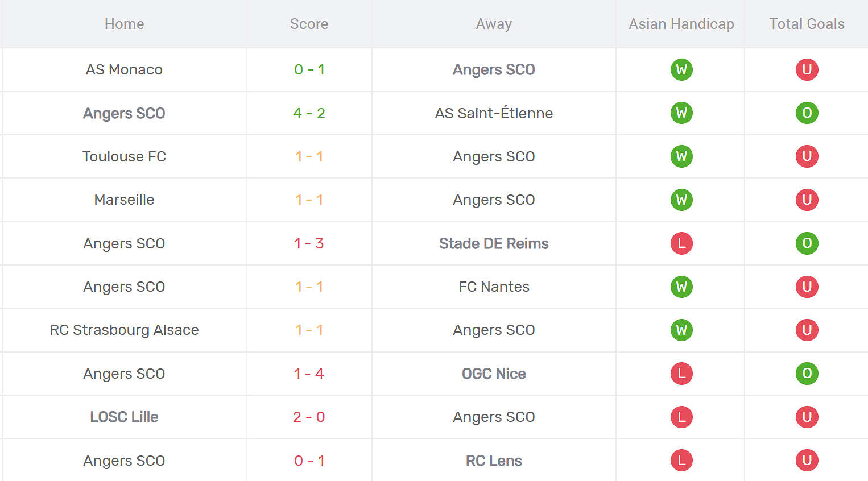Click the Asian Handicap column header
Screen dimensions: 868x481
click(681, 24)
